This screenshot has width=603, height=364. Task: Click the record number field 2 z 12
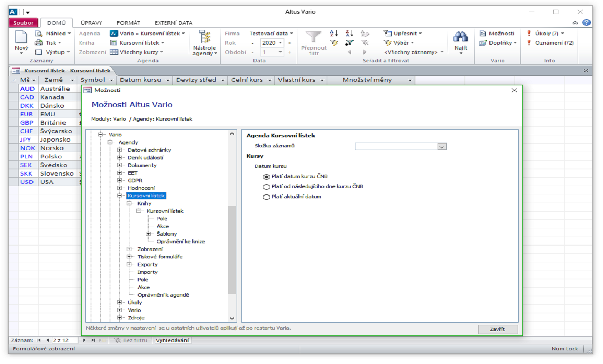click(65, 340)
